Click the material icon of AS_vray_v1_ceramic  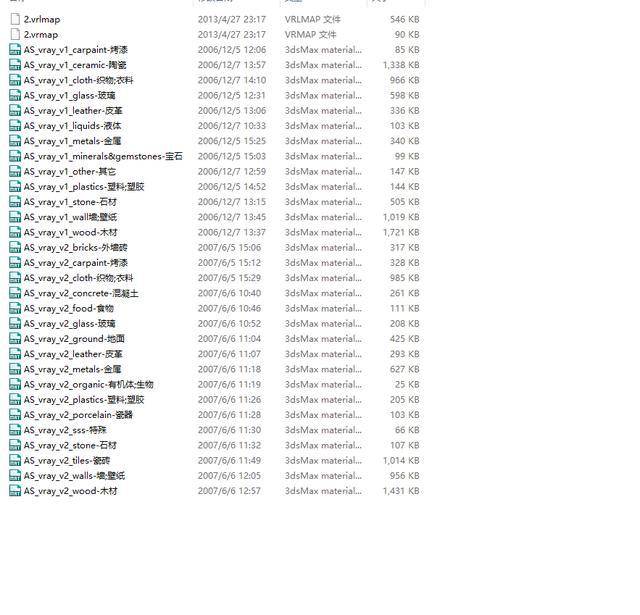pos(15,65)
